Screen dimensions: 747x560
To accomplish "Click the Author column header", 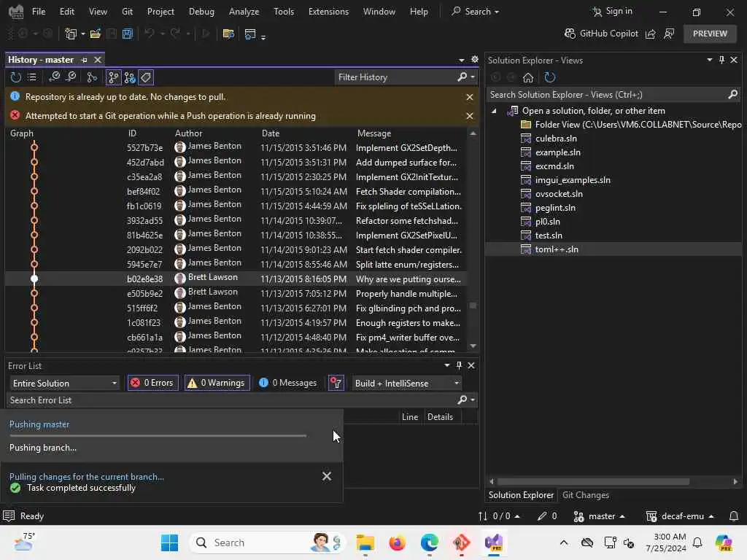I will [x=188, y=133].
